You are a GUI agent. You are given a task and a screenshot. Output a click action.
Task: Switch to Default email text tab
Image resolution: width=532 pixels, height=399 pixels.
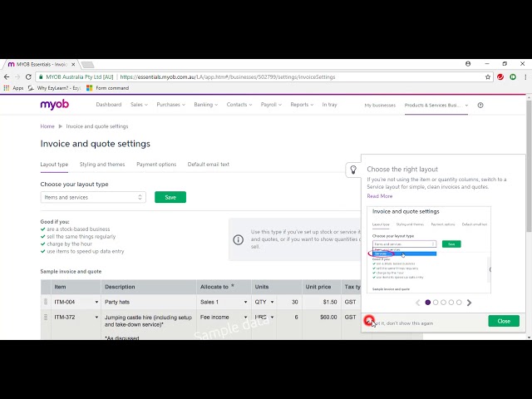coord(209,165)
